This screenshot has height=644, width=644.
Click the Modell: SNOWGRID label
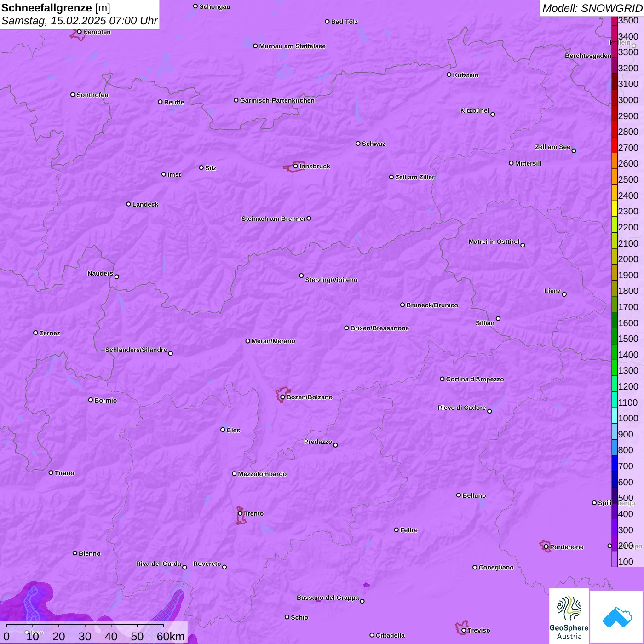[592, 8]
